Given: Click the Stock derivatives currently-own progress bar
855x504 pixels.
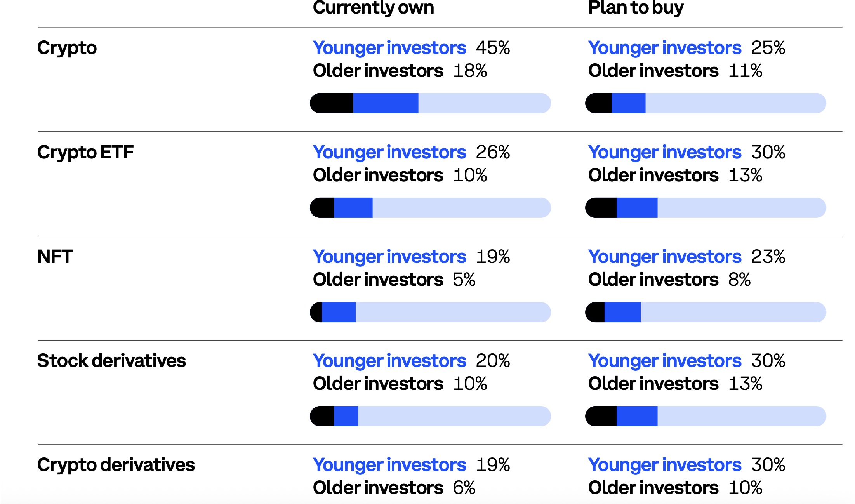Looking at the screenshot, I should 430,416.
